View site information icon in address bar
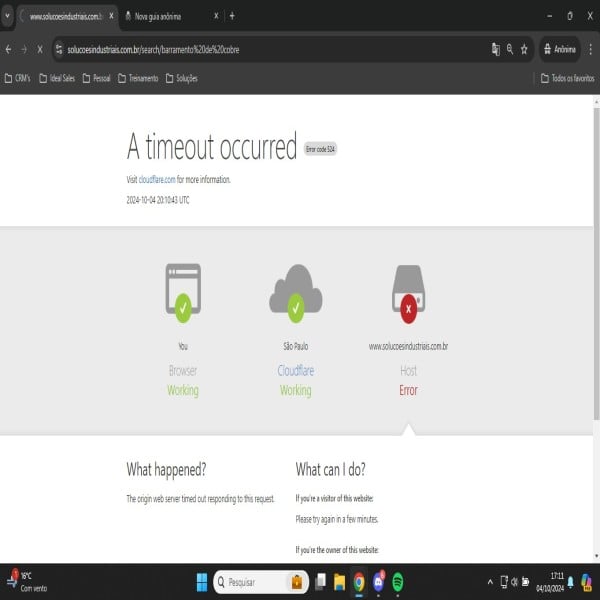600x600 pixels. (59, 49)
